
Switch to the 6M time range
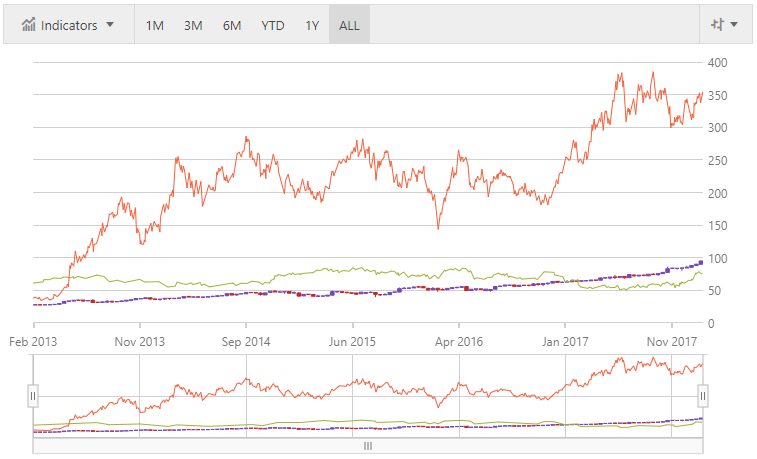(231, 25)
